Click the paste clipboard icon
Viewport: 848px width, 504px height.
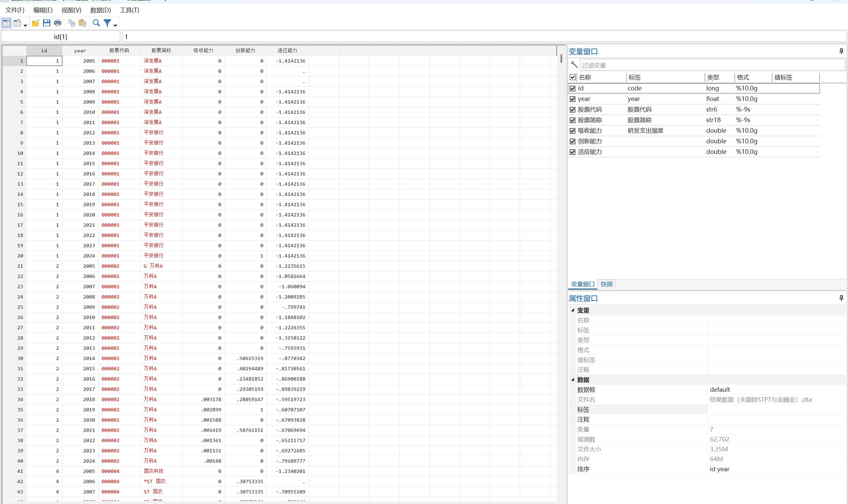[x=82, y=23]
